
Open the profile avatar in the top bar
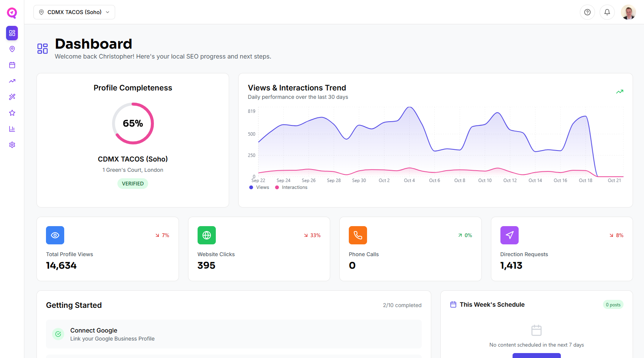[628, 12]
